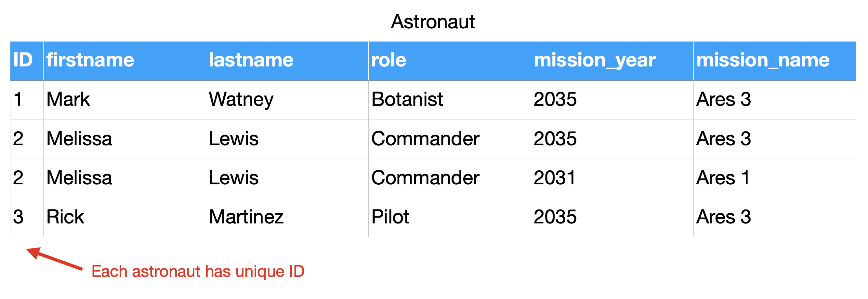Select ID cell "1" in Mark's row
The image size is (868, 299).
[18, 100]
